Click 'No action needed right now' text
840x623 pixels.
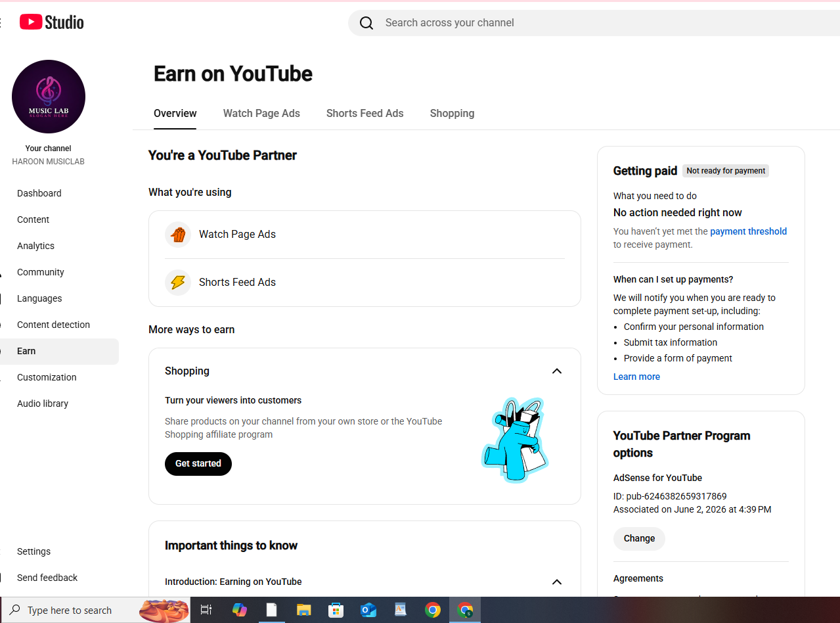point(678,213)
